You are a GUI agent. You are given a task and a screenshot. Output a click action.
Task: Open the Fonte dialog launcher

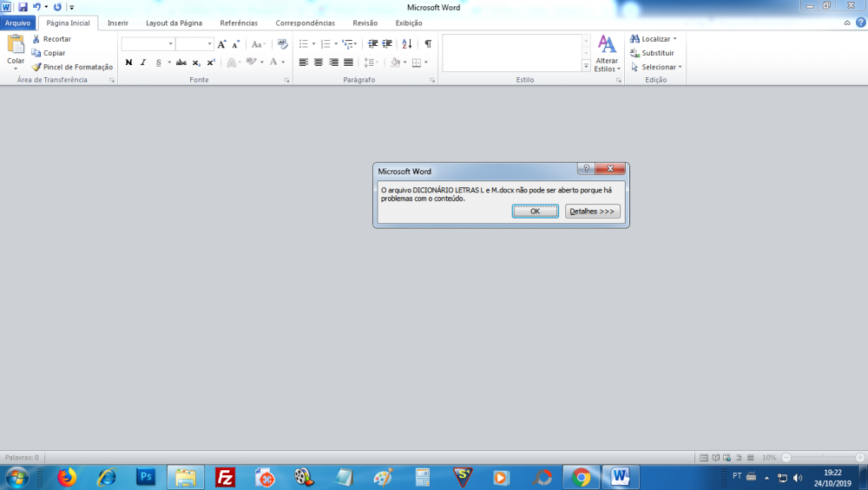click(286, 80)
